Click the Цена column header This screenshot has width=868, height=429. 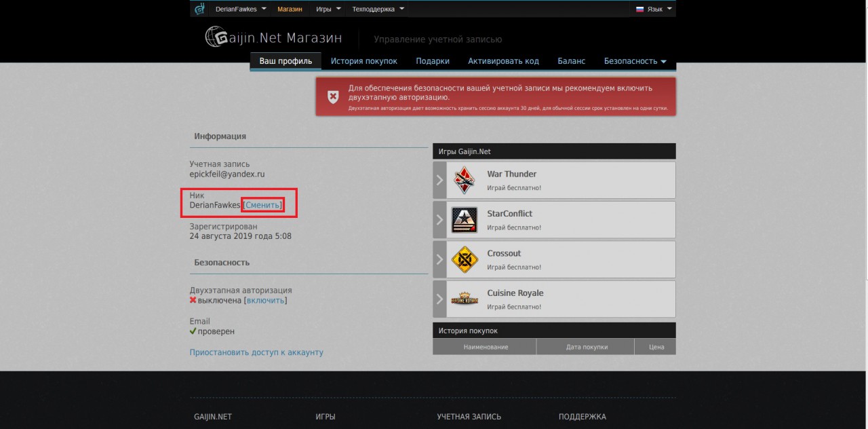coord(656,347)
